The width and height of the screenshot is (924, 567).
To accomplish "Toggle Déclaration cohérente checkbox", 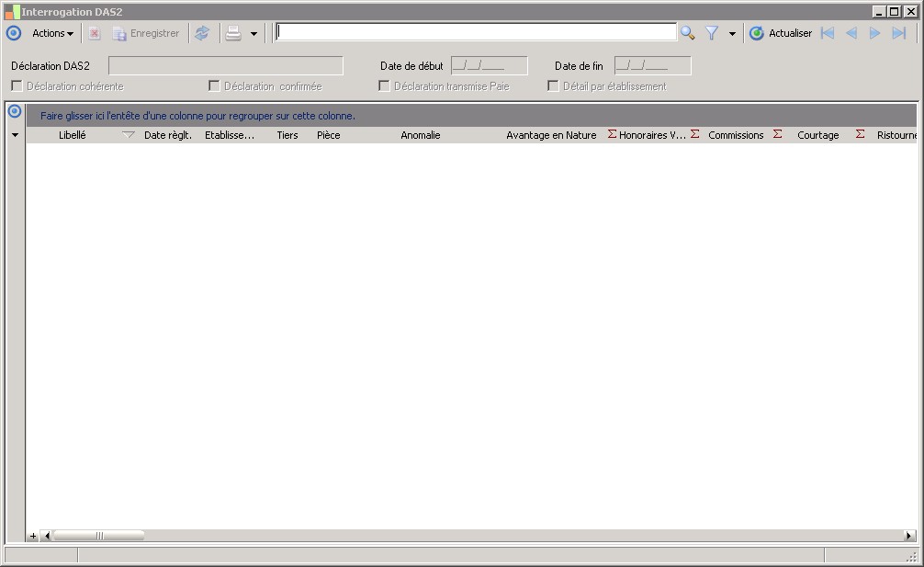I will tap(17, 86).
